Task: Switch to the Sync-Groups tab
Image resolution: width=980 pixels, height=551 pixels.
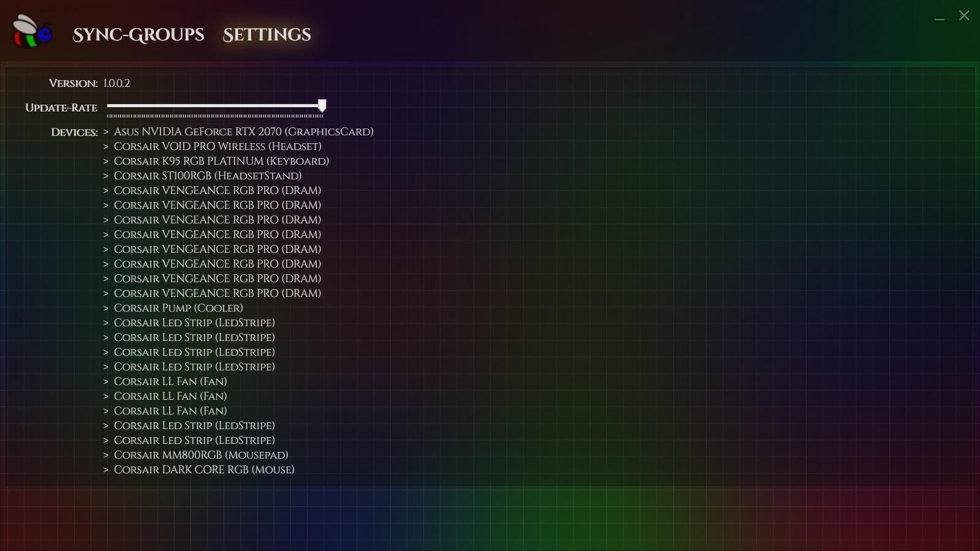Action: (138, 35)
